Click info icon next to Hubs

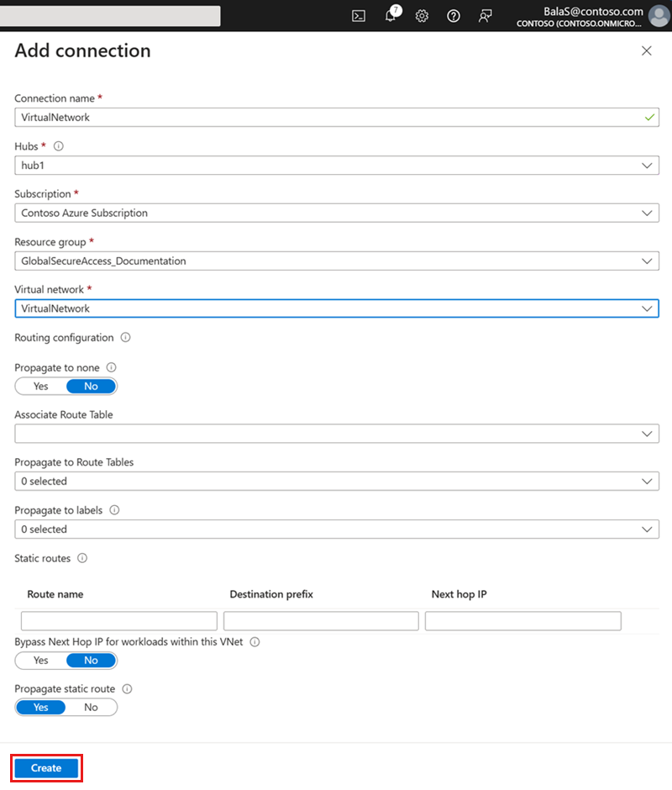point(58,146)
